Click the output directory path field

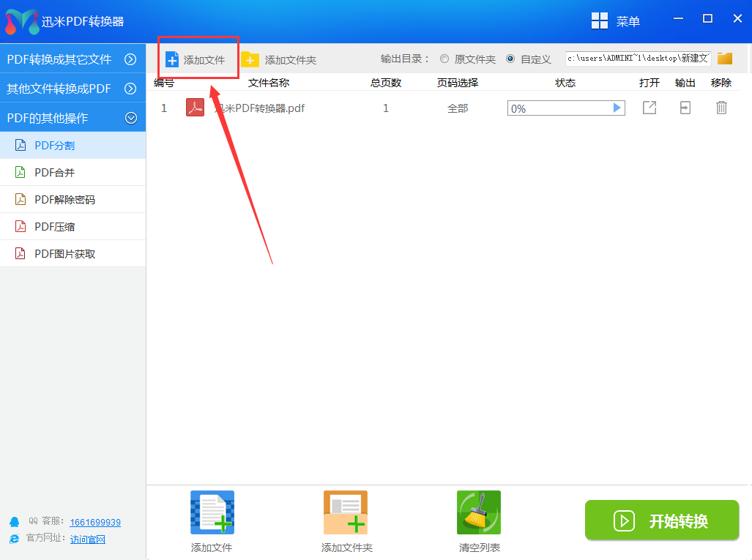coord(637,59)
